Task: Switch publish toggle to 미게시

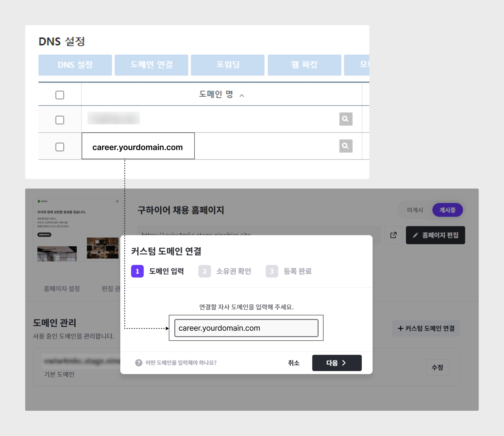Action: [415, 210]
